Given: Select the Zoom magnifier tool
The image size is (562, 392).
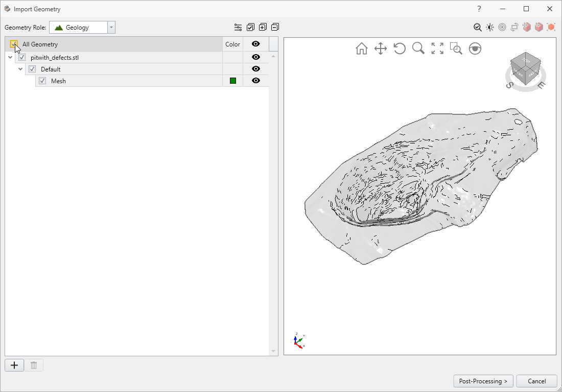Looking at the screenshot, I should tap(418, 48).
